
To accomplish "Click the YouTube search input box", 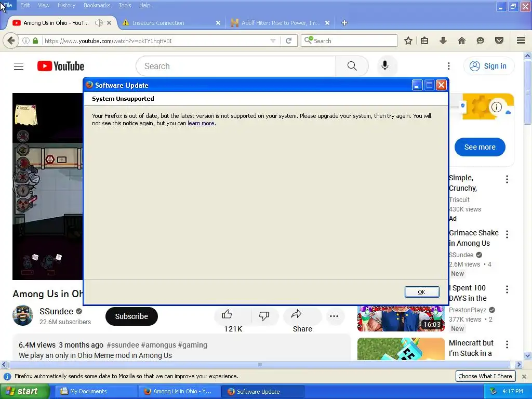I will 236,66.
